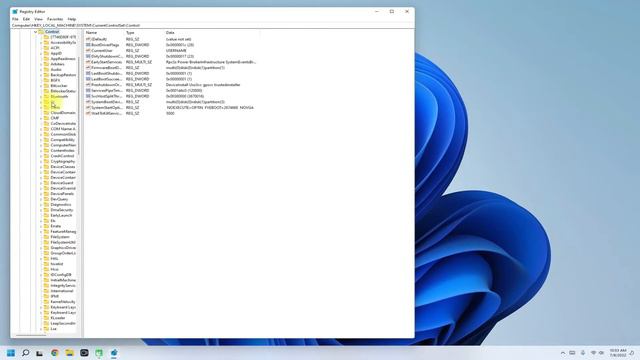
Task: Expand the AppID key
Action: [x=41, y=53]
